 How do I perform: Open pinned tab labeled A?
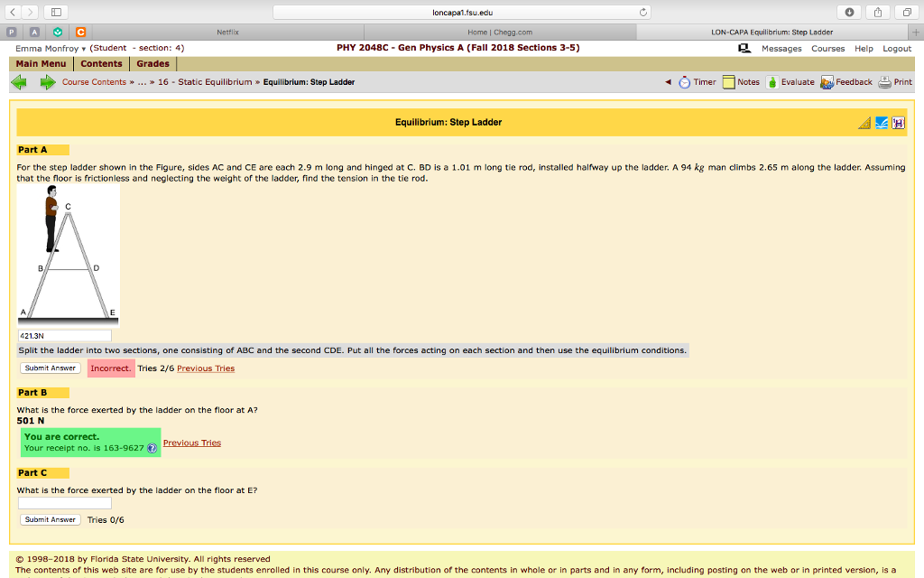(x=34, y=32)
